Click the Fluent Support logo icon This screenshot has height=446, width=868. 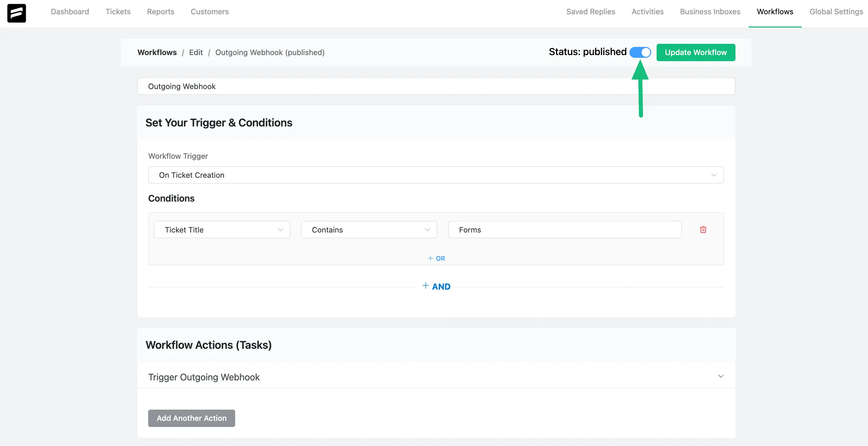[x=17, y=13]
